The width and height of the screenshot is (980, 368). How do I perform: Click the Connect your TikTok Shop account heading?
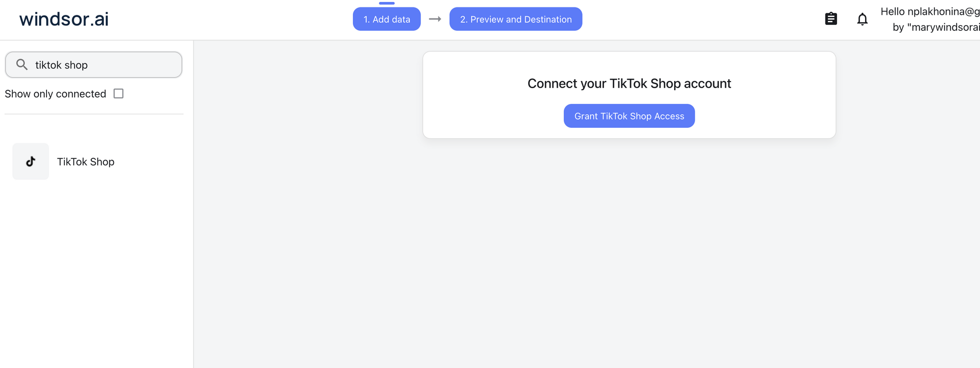629,83
